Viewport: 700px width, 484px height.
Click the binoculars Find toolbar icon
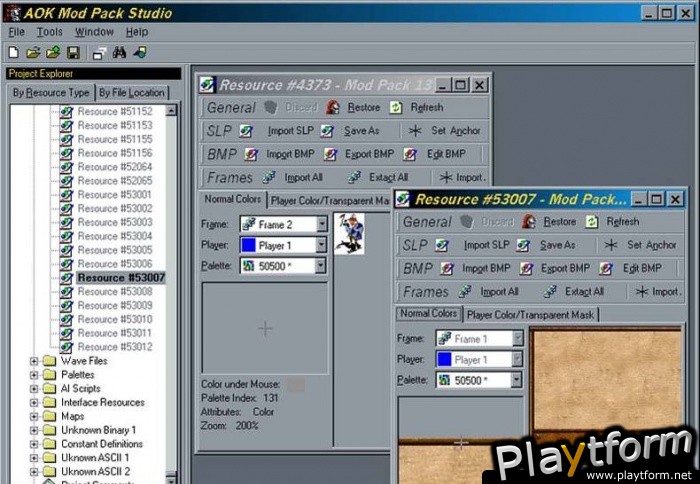click(x=119, y=53)
